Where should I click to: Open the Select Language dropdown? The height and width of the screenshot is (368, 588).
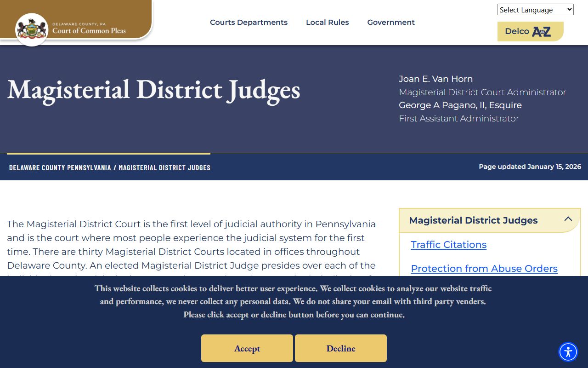coord(536,10)
